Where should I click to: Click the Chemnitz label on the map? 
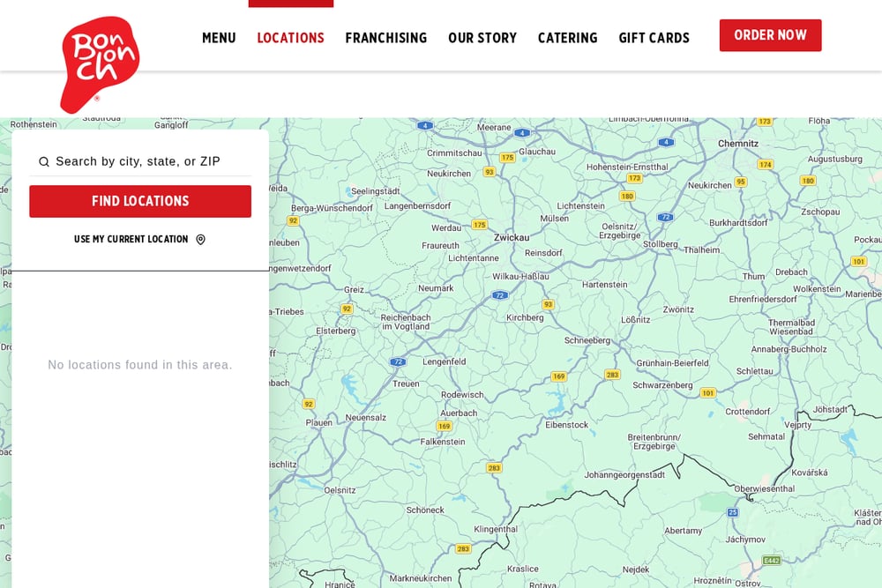click(x=738, y=144)
